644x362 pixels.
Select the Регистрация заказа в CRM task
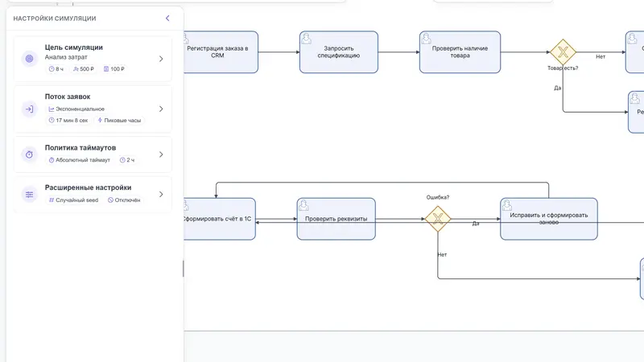pos(221,52)
